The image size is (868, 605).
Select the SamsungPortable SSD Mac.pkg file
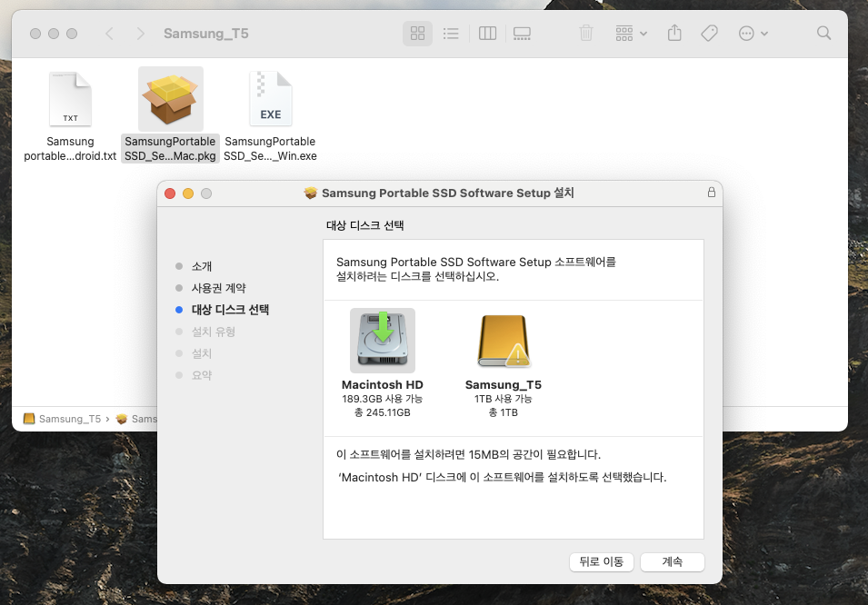pos(171,115)
